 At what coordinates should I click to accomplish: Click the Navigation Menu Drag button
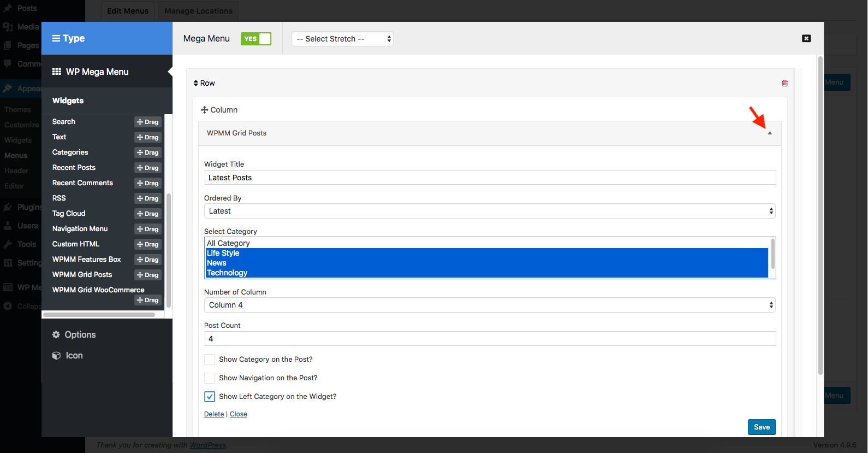click(x=148, y=229)
